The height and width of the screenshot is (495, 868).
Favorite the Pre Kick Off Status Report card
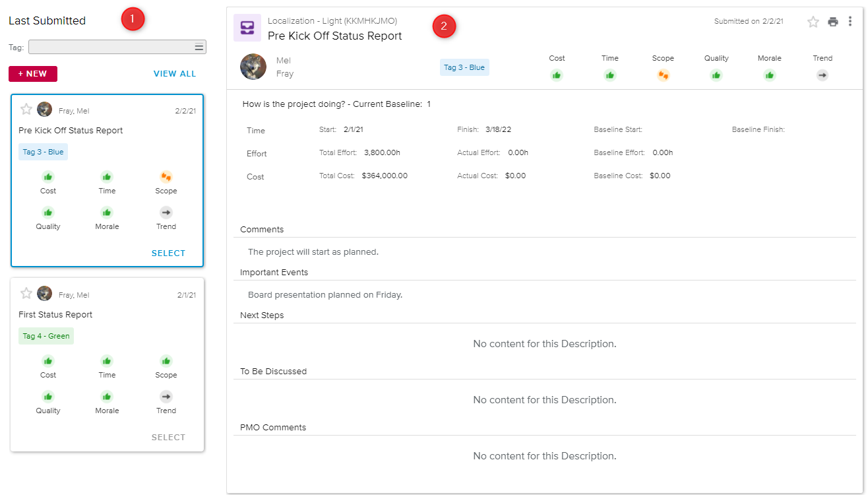click(26, 110)
